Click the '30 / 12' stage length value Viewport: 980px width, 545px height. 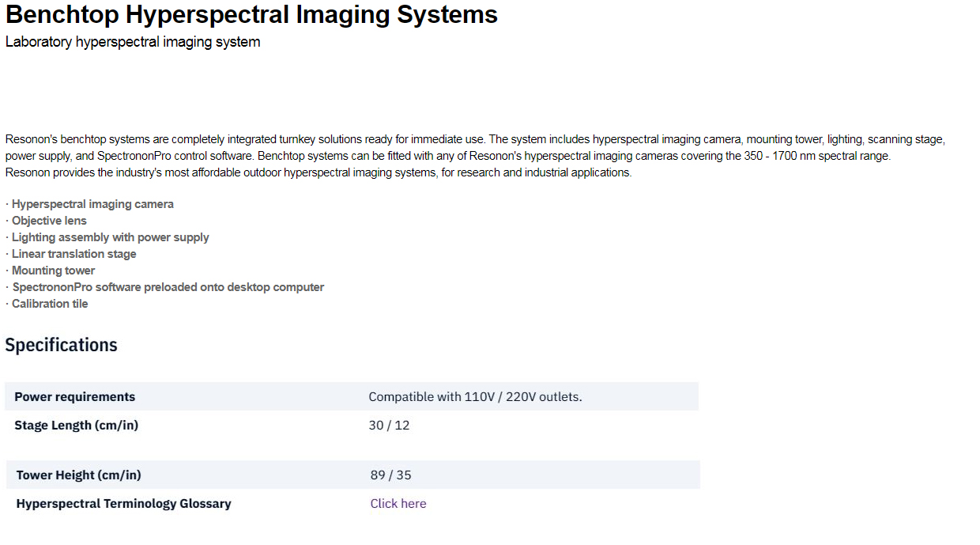coord(389,426)
